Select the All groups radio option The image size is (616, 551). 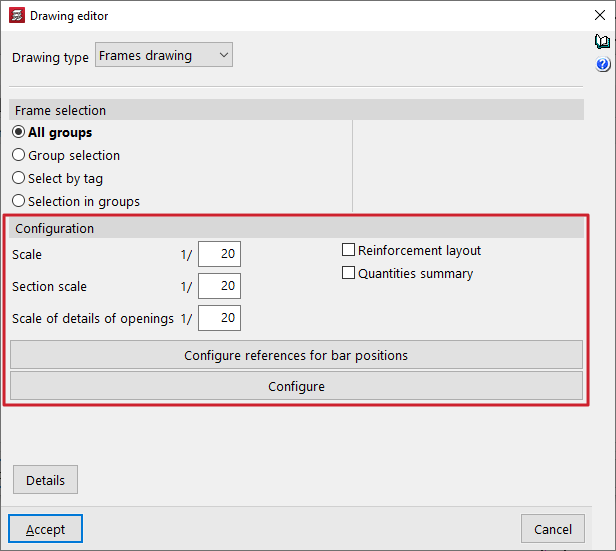[x=19, y=132]
